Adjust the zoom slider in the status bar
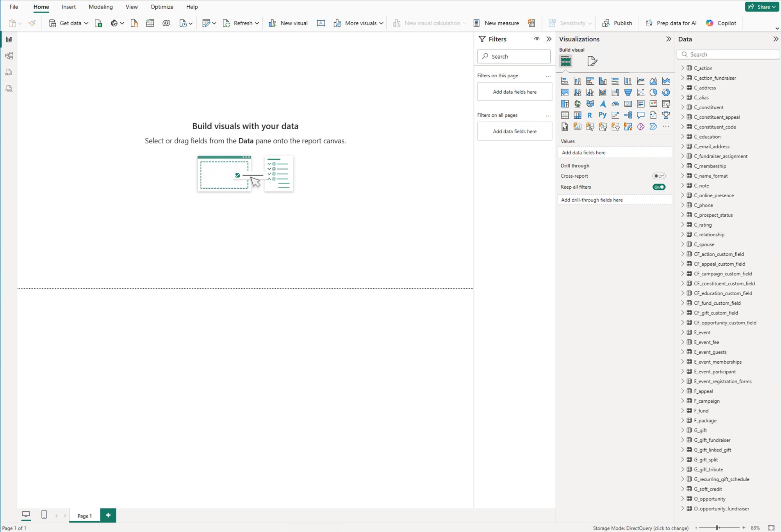This screenshot has height=532, width=781. 718,527
